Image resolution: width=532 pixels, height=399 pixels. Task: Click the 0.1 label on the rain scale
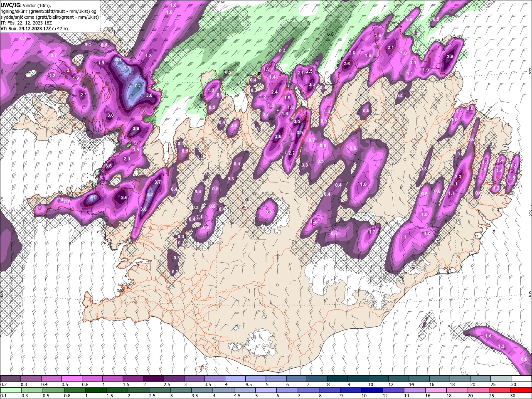(x=4, y=396)
